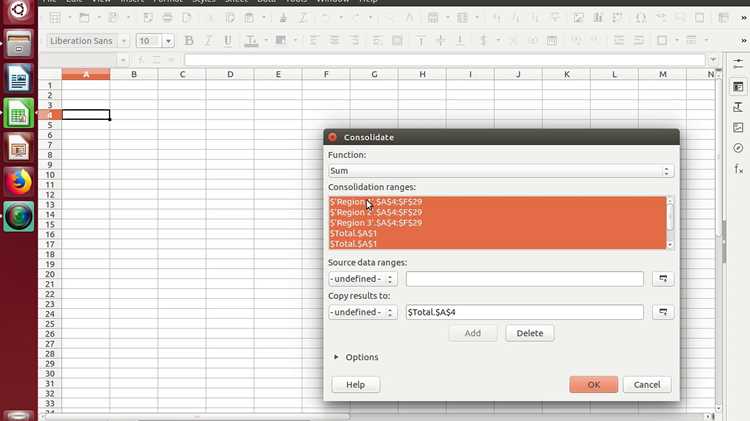Select the '$'Region 2'.$A$4:$F$29' range entry
This screenshot has width=750, height=421.
tap(497, 212)
